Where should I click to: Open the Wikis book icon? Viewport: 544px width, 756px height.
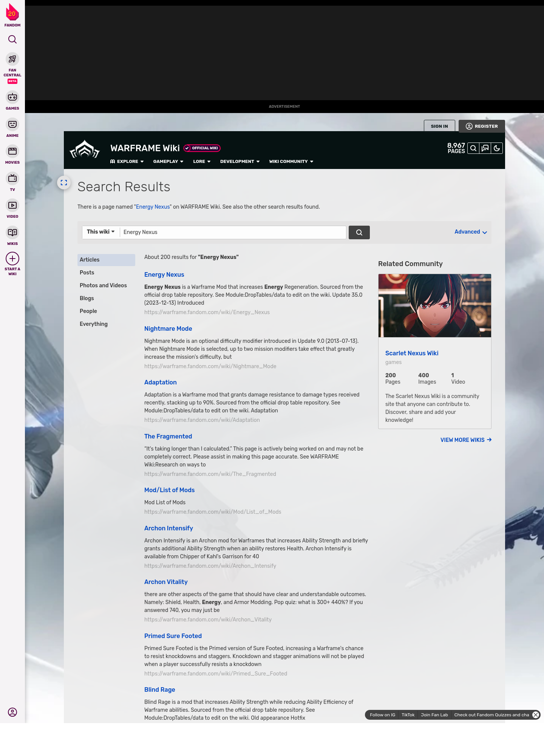coord(12,232)
